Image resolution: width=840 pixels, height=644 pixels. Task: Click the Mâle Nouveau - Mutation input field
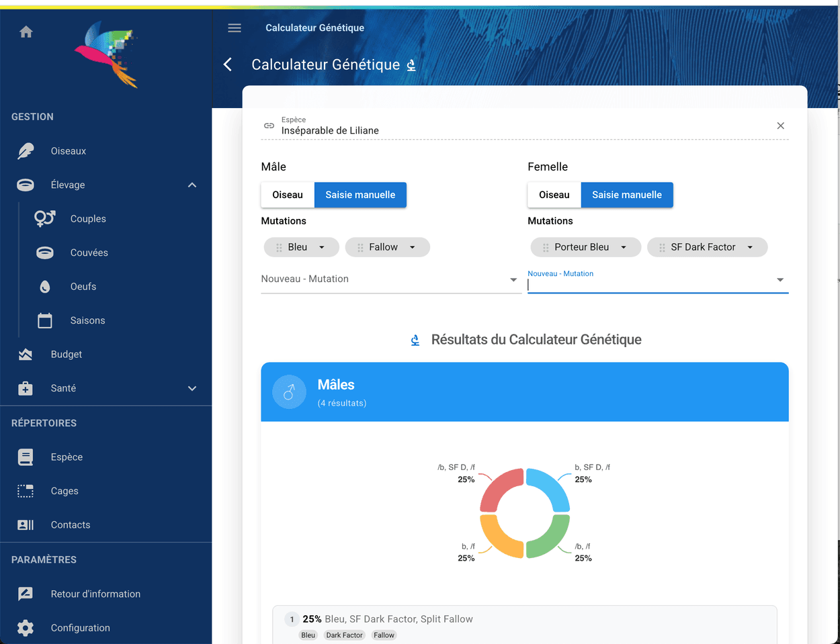(x=383, y=279)
